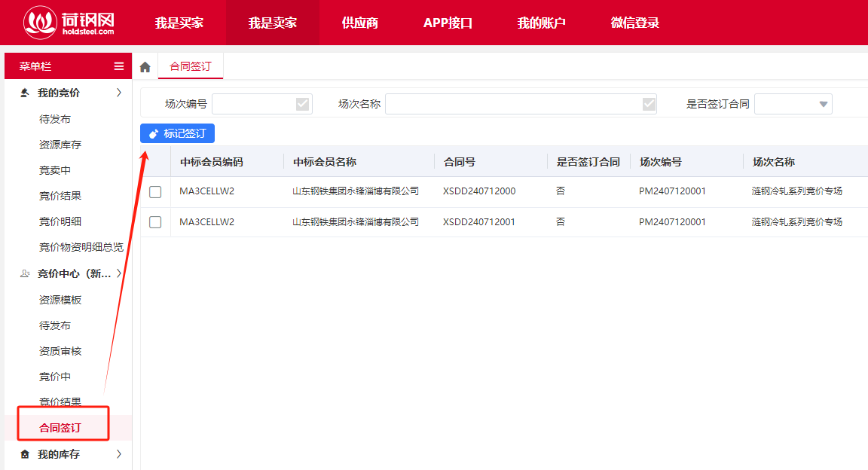Open 我是买家 top menu
The height and width of the screenshot is (470, 868).
tap(179, 23)
